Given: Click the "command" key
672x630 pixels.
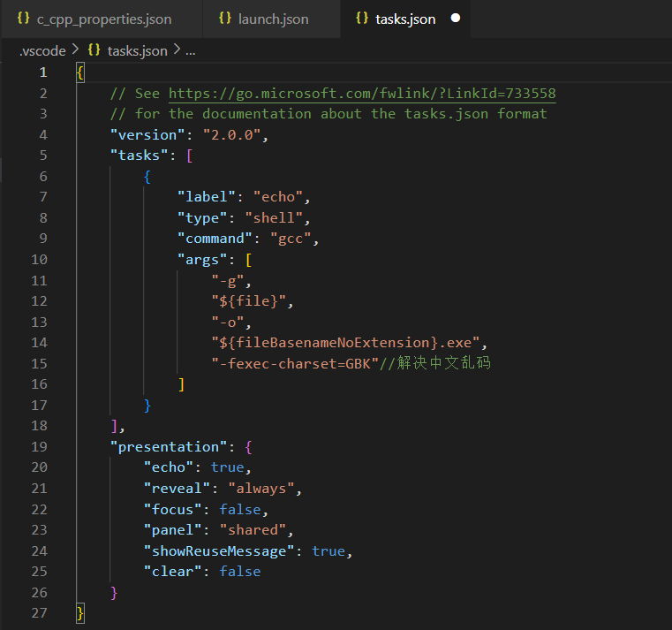Looking at the screenshot, I should [x=215, y=239].
